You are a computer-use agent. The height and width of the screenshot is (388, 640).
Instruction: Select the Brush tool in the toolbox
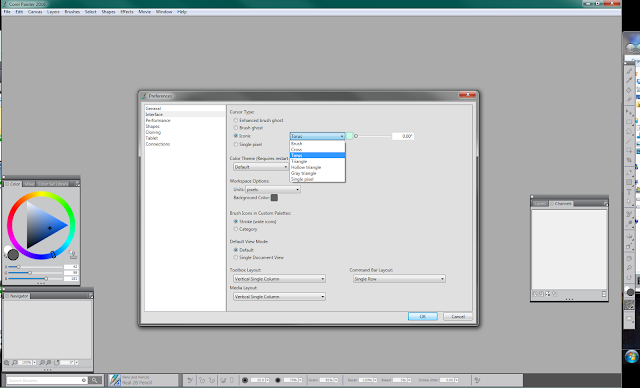(x=629, y=71)
